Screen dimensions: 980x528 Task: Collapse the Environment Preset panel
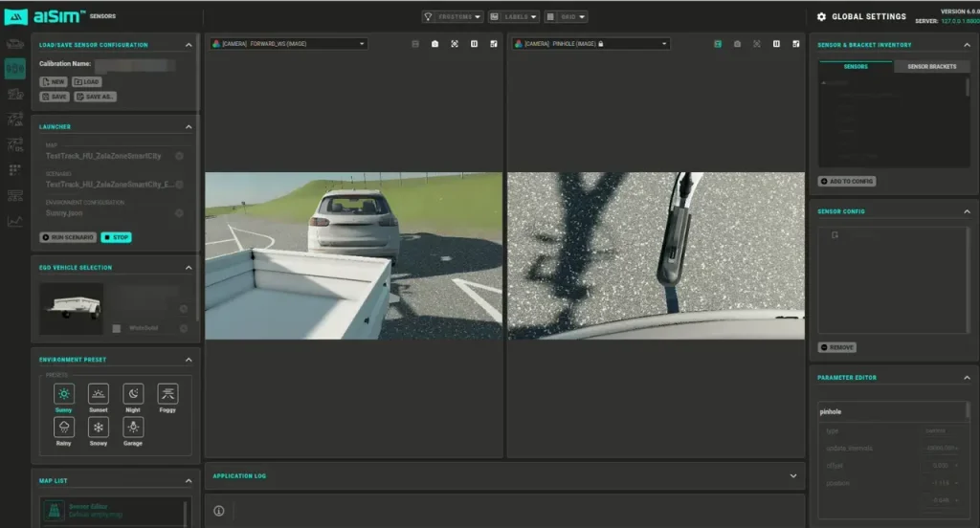point(189,360)
